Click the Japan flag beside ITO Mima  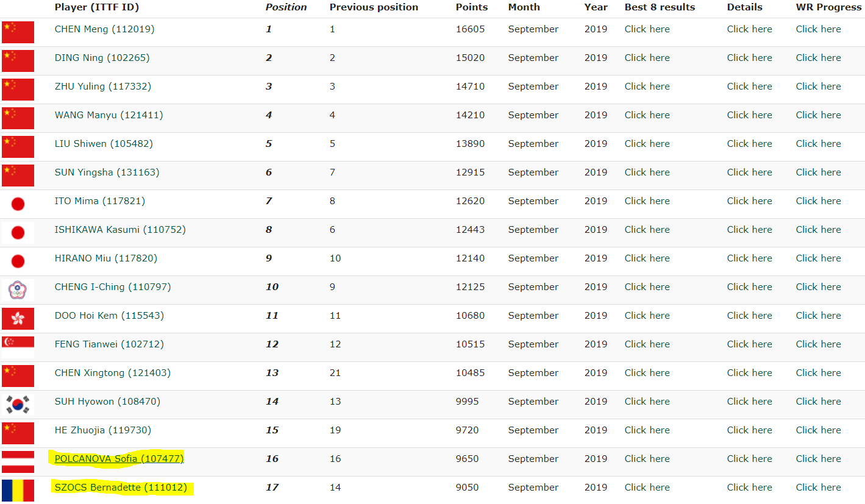tap(18, 204)
